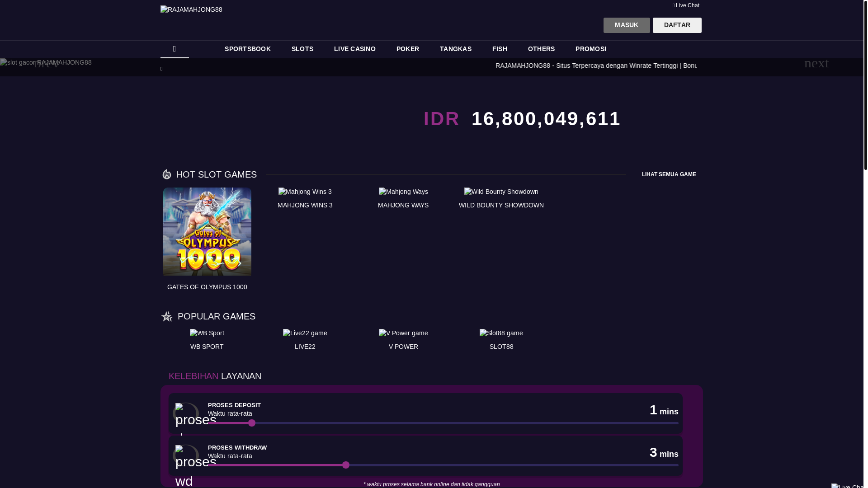Click the MASUK login button
Image resolution: width=868 pixels, height=488 pixels.
click(x=627, y=25)
